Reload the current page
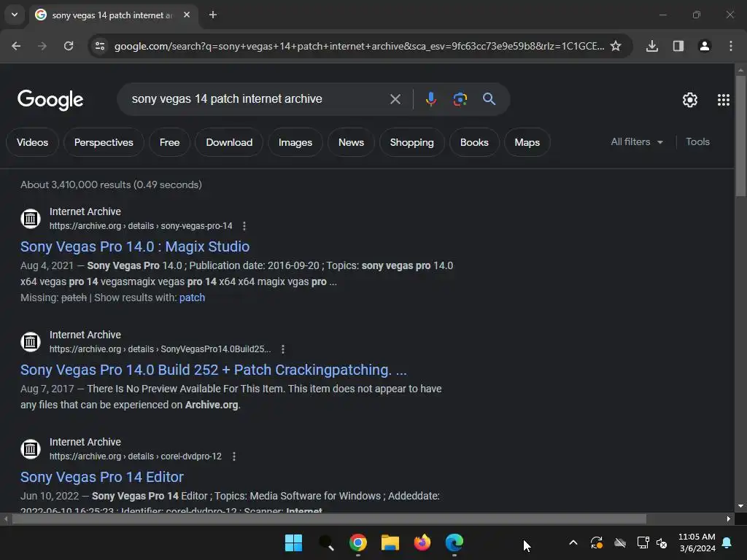Viewport: 747px width, 560px height. [69, 46]
